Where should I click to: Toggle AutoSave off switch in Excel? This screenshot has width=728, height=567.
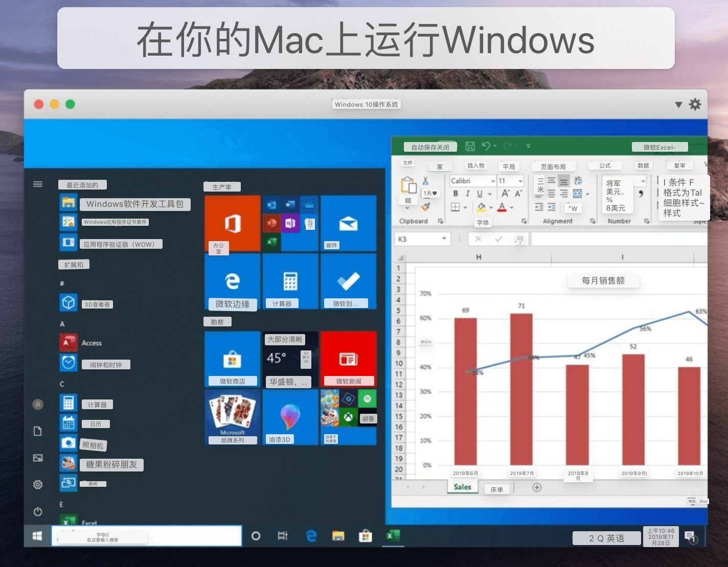[430, 147]
